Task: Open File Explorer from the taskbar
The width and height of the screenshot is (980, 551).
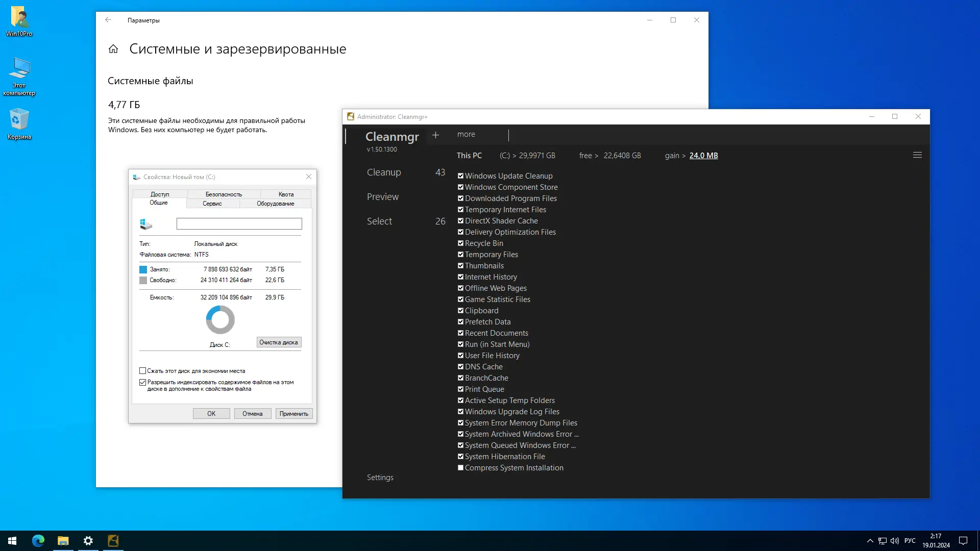Action: click(x=63, y=541)
